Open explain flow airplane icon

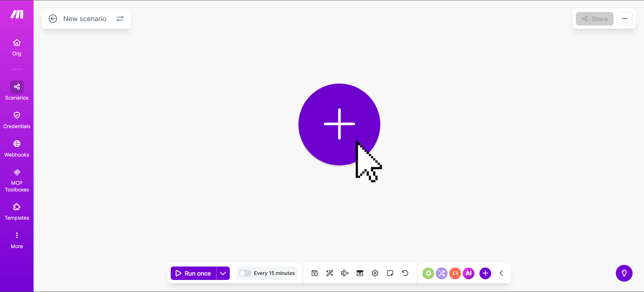coord(345,273)
